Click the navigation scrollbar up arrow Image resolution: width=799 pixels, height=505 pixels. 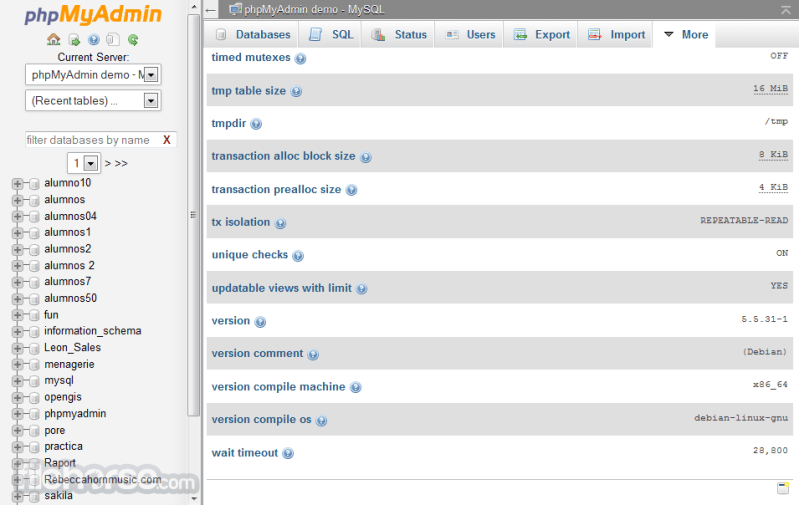click(194, 7)
